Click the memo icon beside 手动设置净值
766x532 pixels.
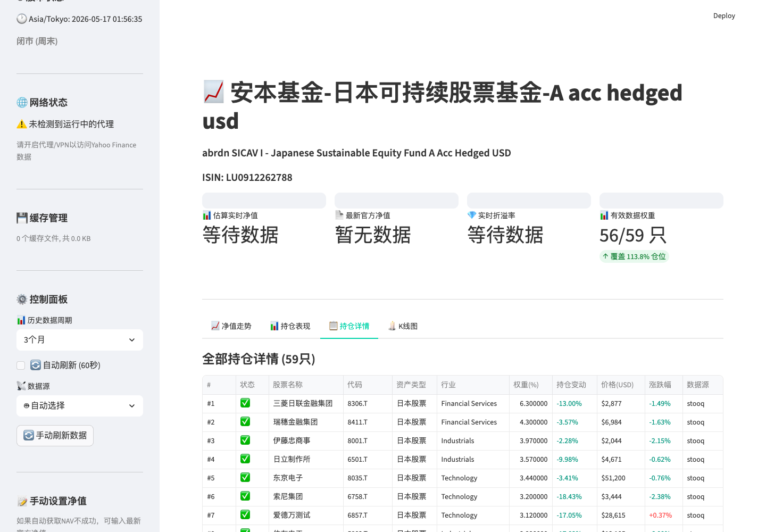click(22, 501)
